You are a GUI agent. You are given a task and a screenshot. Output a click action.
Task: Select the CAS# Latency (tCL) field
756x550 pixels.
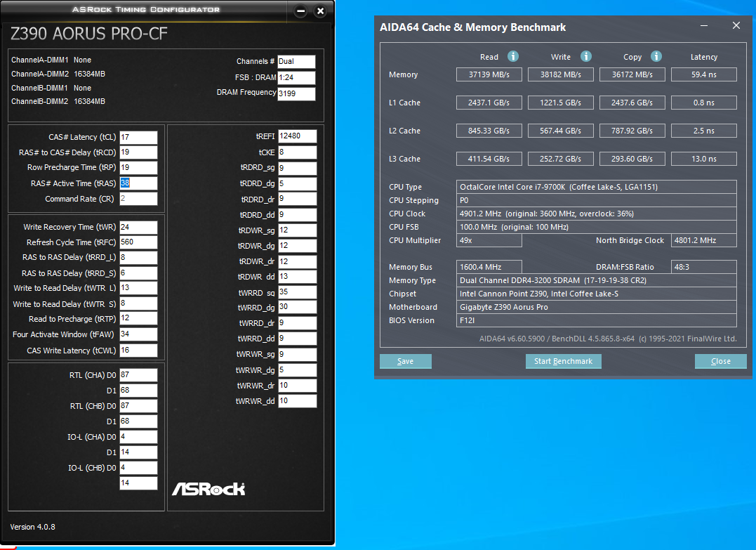coord(138,137)
